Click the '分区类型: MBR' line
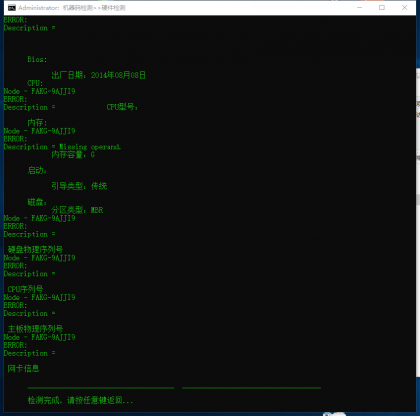This screenshot has height=416, width=420. pos(77,210)
